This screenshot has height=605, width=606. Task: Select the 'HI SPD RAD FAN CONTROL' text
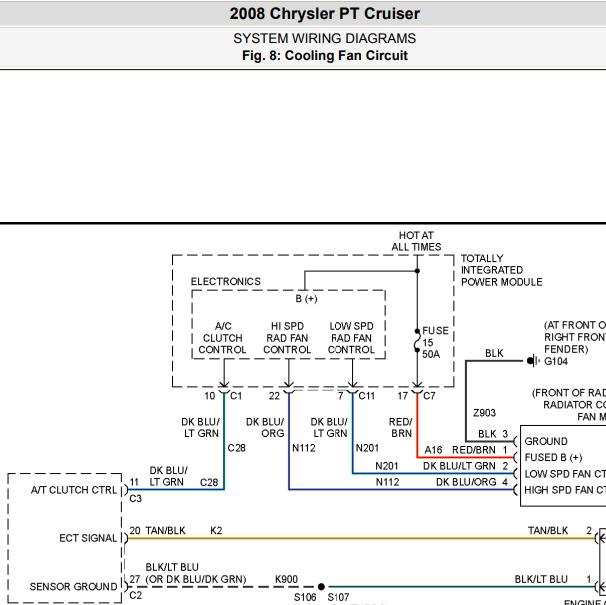(287, 338)
